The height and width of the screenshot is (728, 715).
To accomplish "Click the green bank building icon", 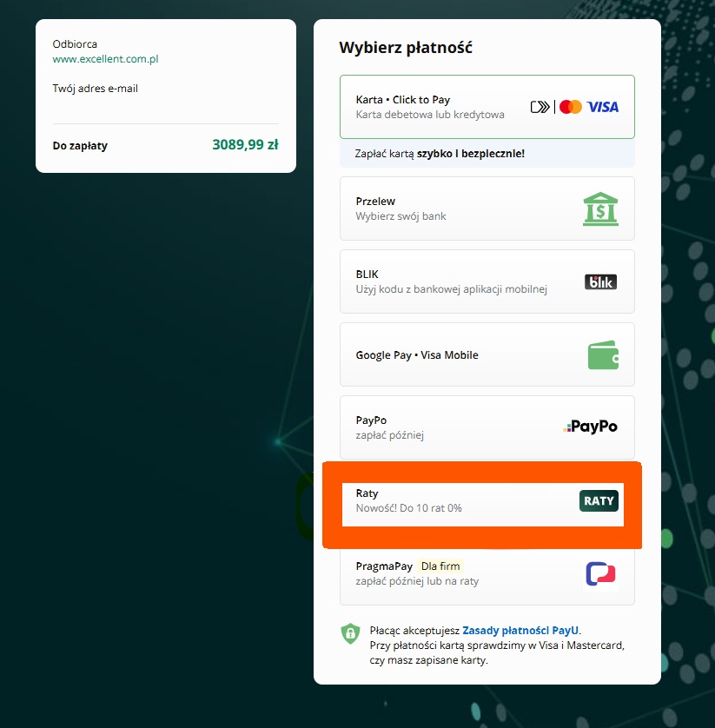I will click(600, 208).
